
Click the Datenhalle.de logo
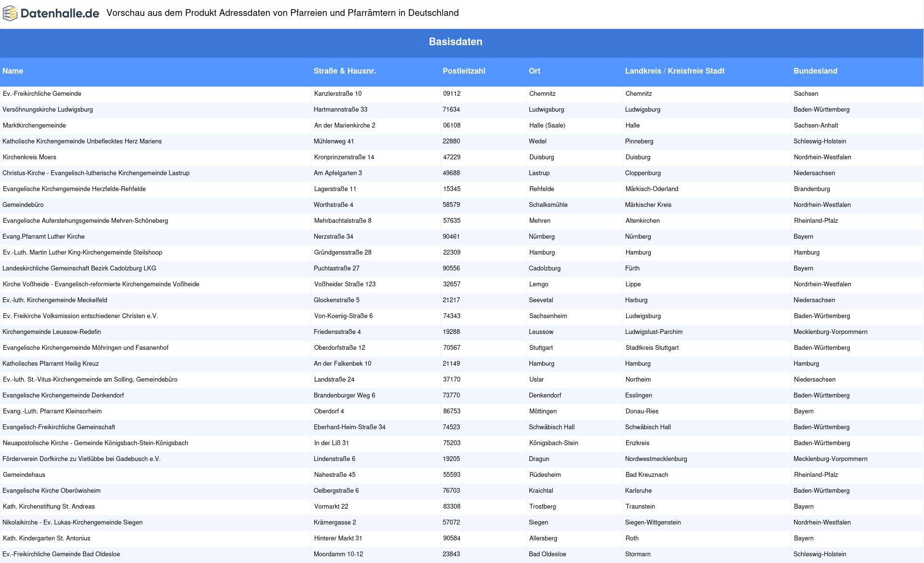51,13
